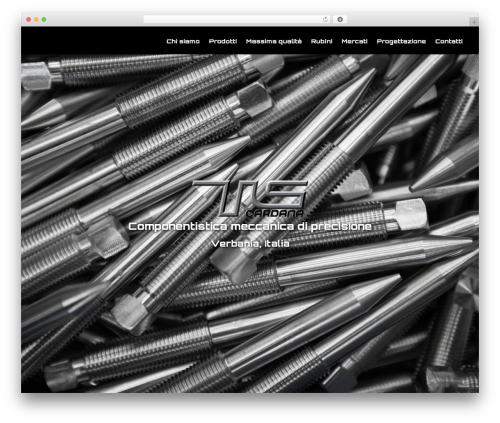Click the round extension icon beside address bar
Image resolution: width=500 pixels, height=423 pixels.
coord(340,19)
